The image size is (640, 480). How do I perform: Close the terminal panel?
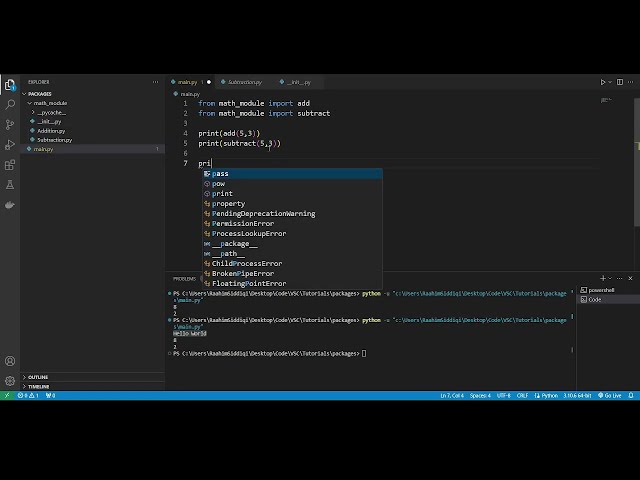pyautogui.click(x=631, y=278)
